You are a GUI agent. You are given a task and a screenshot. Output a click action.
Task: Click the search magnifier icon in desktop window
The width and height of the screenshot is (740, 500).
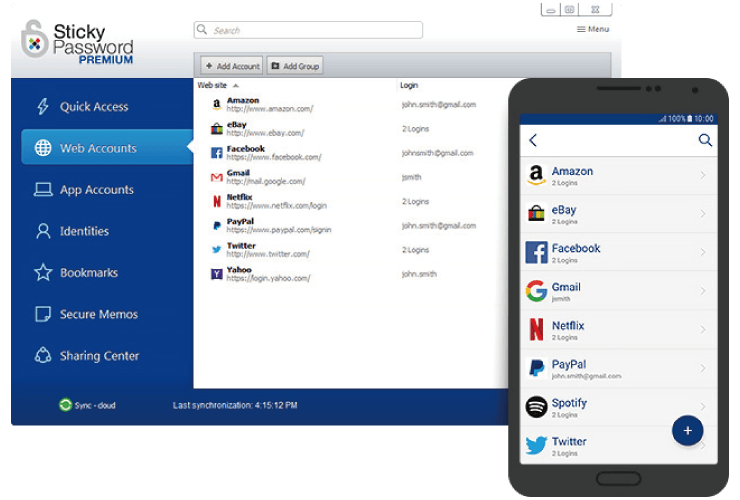point(202,30)
